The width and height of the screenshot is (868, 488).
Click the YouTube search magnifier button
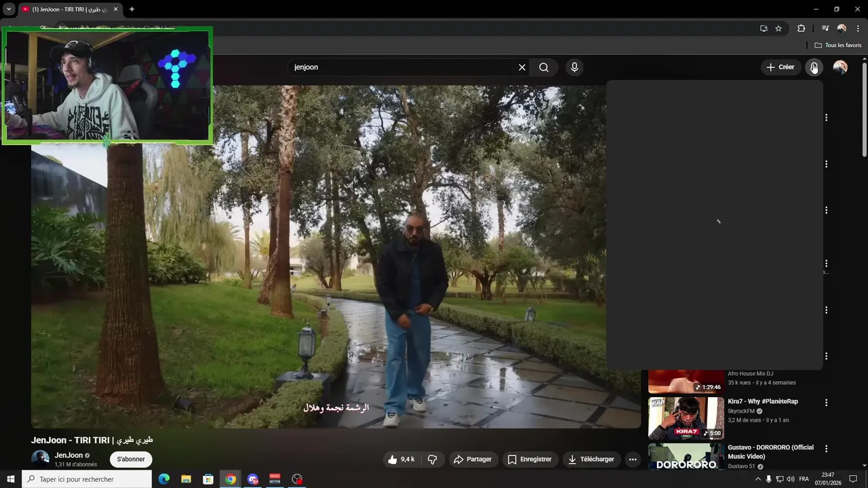[544, 67]
